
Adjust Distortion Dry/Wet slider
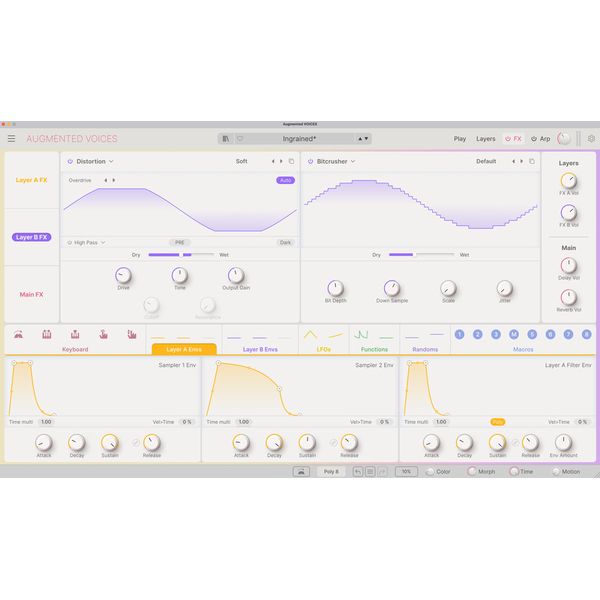pos(181,254)
